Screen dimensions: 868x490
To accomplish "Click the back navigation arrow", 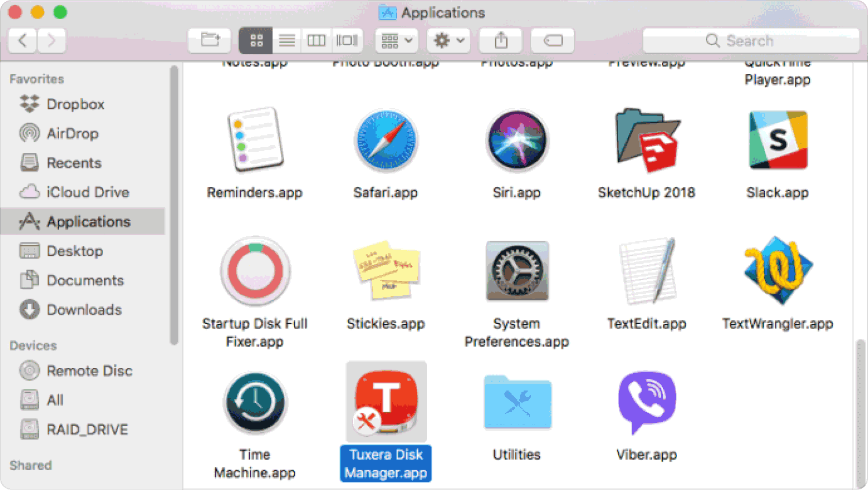I will click(x=23, y=40).
